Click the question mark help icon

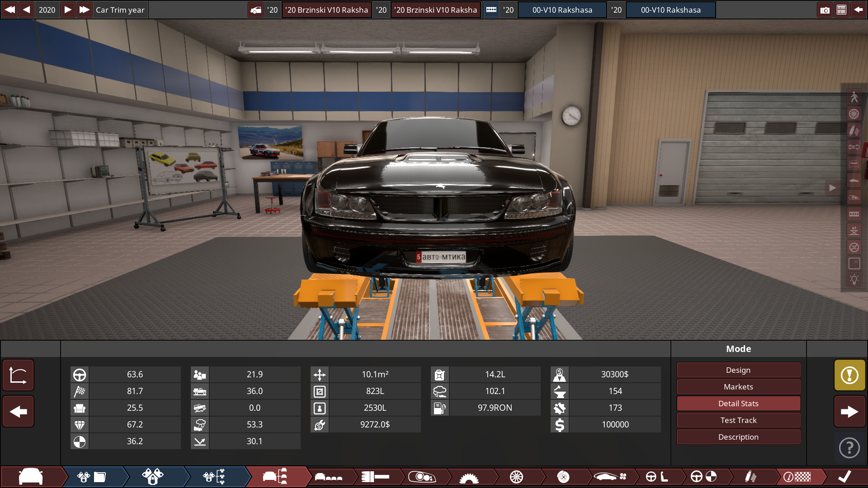(849, 448)
